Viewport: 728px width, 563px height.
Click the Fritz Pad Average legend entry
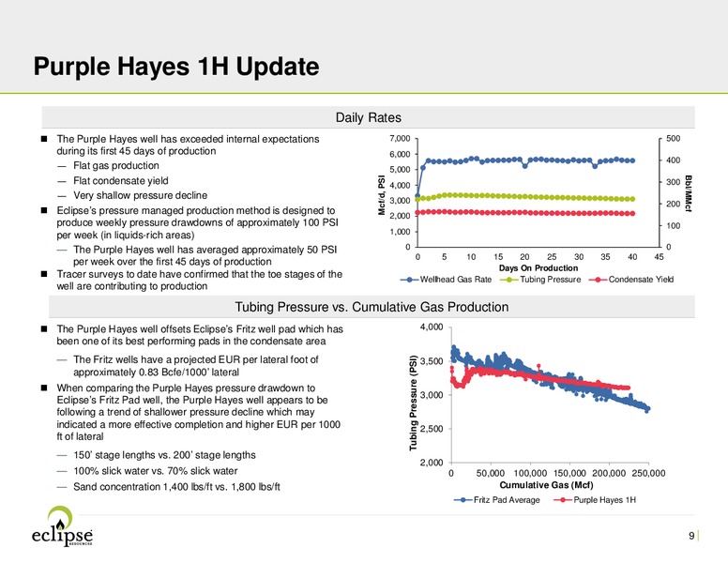tap(497, 500)
